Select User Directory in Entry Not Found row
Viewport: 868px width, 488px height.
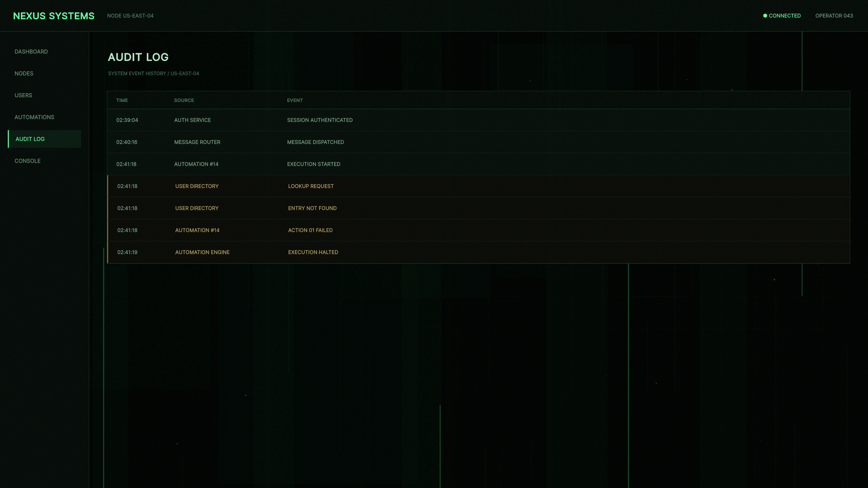click(197, 208)
